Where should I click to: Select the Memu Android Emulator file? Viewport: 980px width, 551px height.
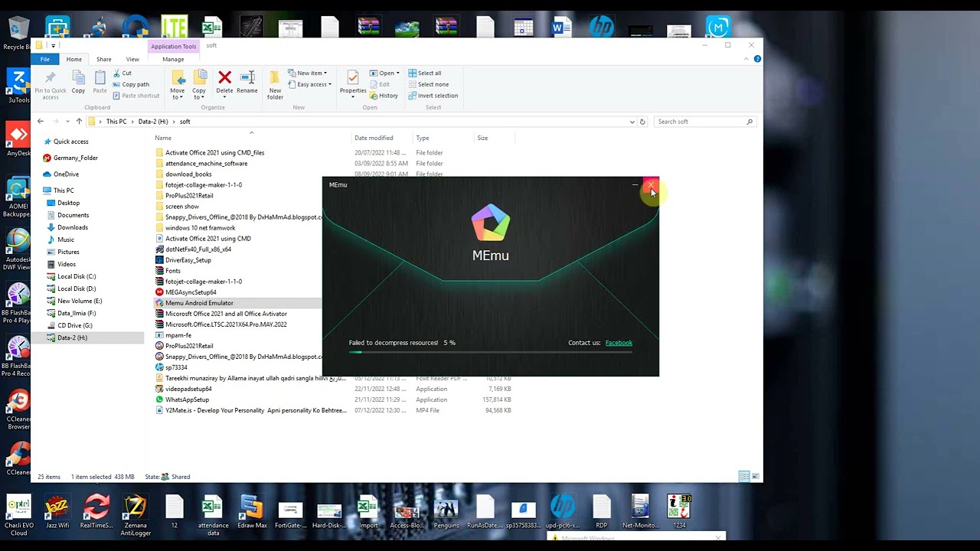[199, 303]
